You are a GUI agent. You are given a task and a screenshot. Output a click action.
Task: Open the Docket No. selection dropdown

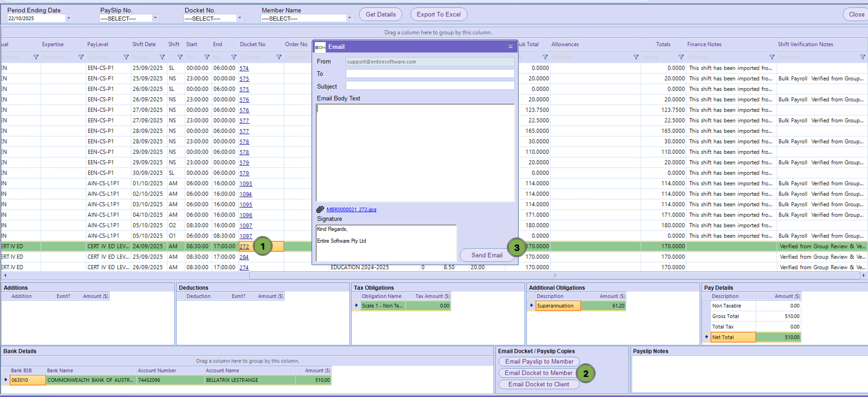(x=239, y=18)
